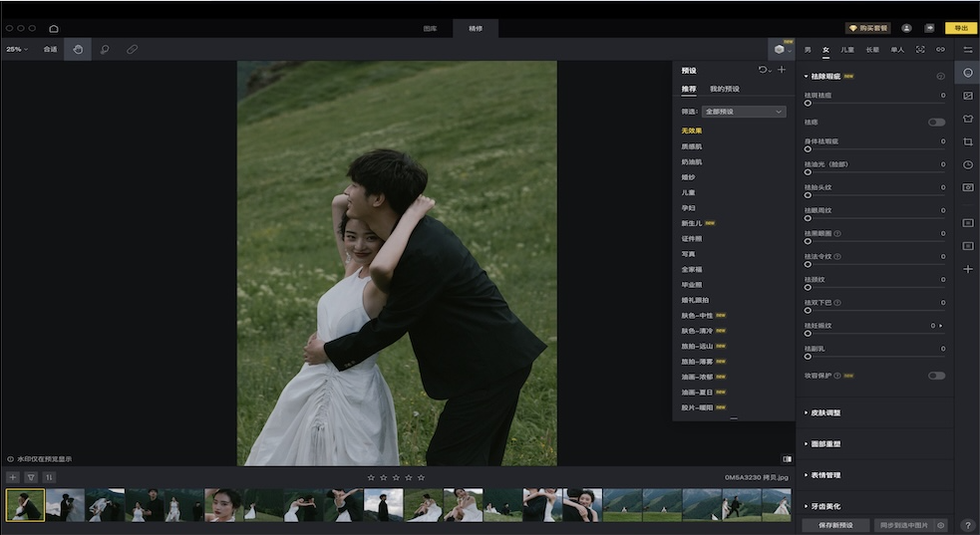Click the add plus icon in presets header
980x535 pixels.
tap(782, 70)
